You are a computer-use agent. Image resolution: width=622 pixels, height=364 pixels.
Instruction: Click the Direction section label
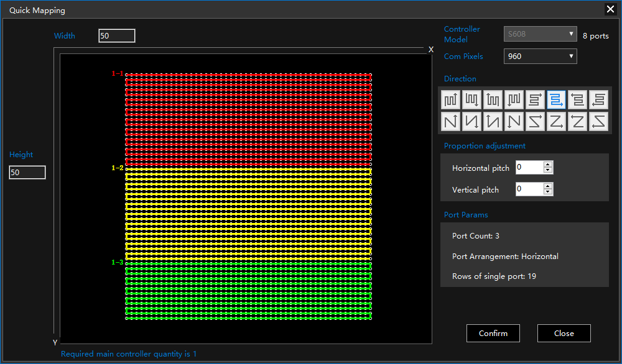click(x=460, y=79)
